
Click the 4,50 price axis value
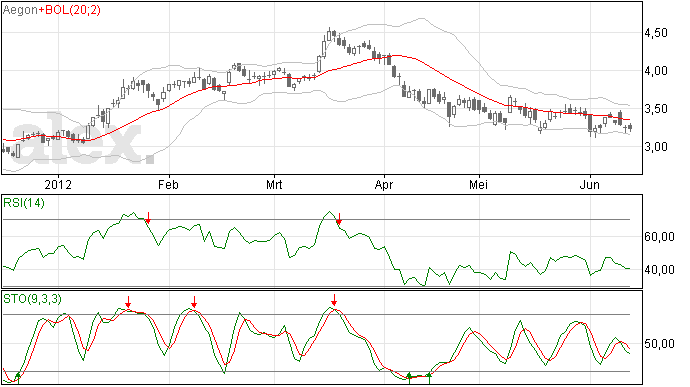tap(656, 33)
